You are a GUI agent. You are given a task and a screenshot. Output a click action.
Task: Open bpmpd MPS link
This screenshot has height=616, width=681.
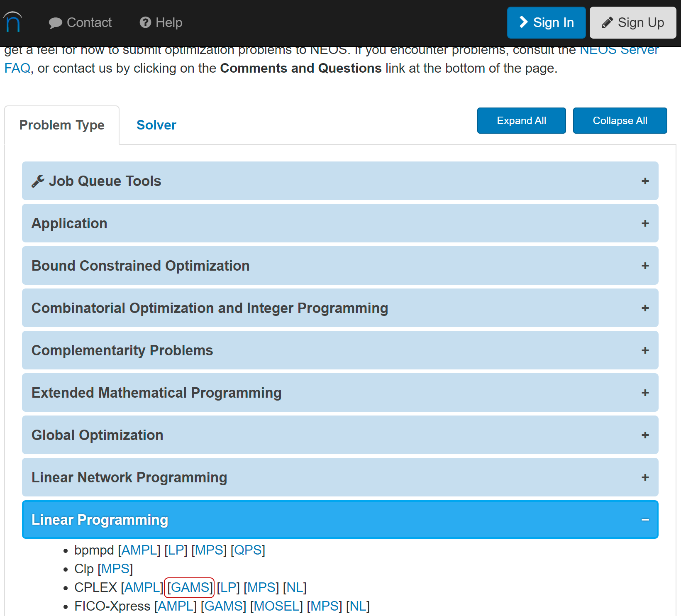pyautogui.click(x=209, y=550)
